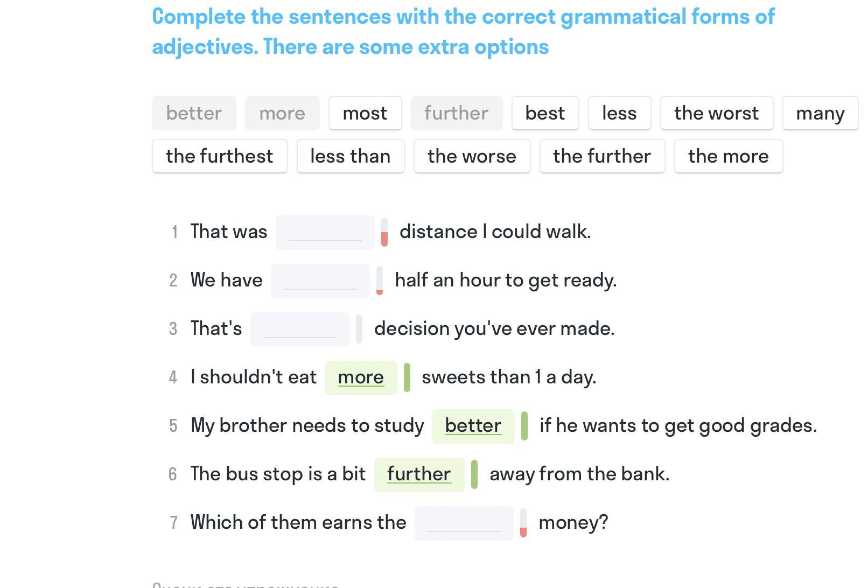The image size is (868, 588).
Task: Select the 'most' word option
Action: point(365,113)
